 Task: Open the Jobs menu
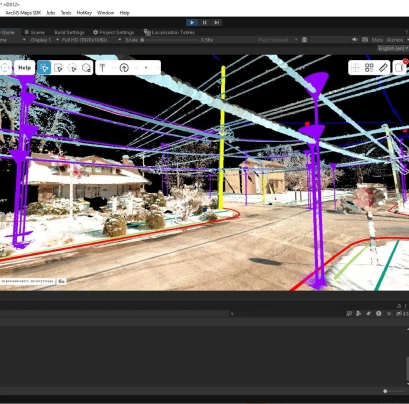pyautogui.click(x=51, y=13)
